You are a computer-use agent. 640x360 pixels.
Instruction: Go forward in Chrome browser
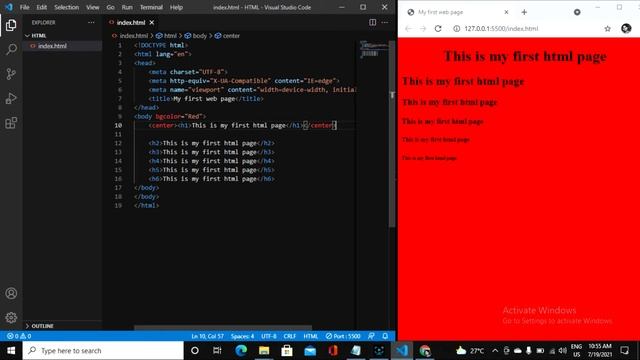423,29
